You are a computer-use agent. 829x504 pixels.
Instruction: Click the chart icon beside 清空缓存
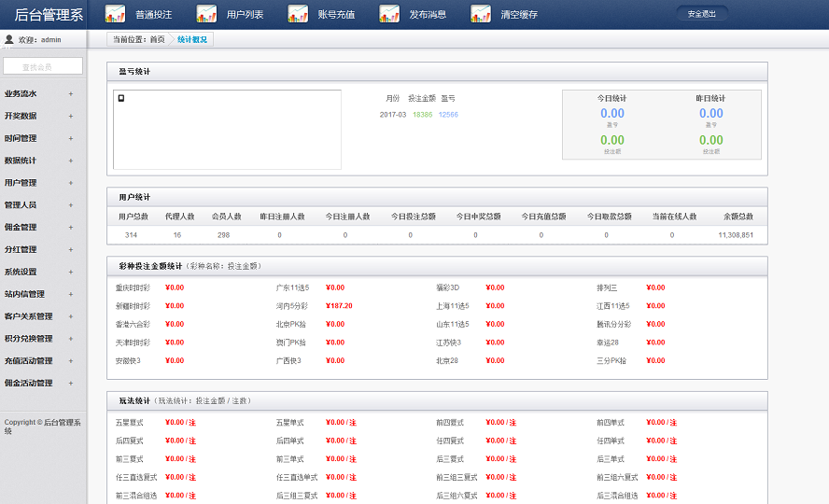point(481,14)
